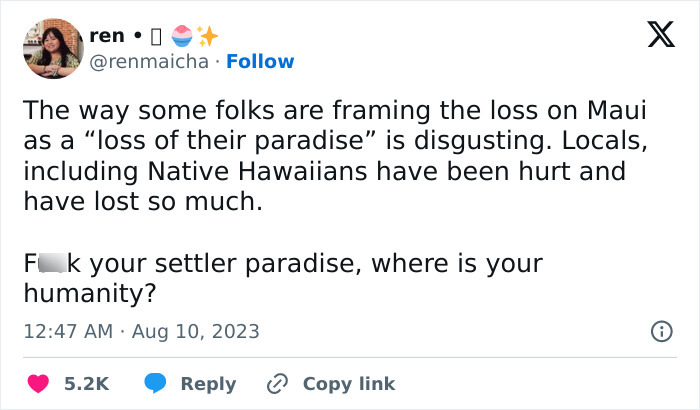Like the tweet with the heart icon
The image size is (700, 410).
tap(36, 383)
